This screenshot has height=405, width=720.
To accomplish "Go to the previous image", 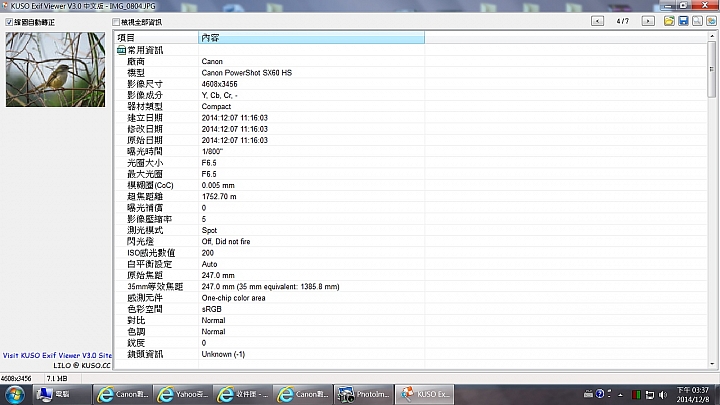I will pos(597,21).
